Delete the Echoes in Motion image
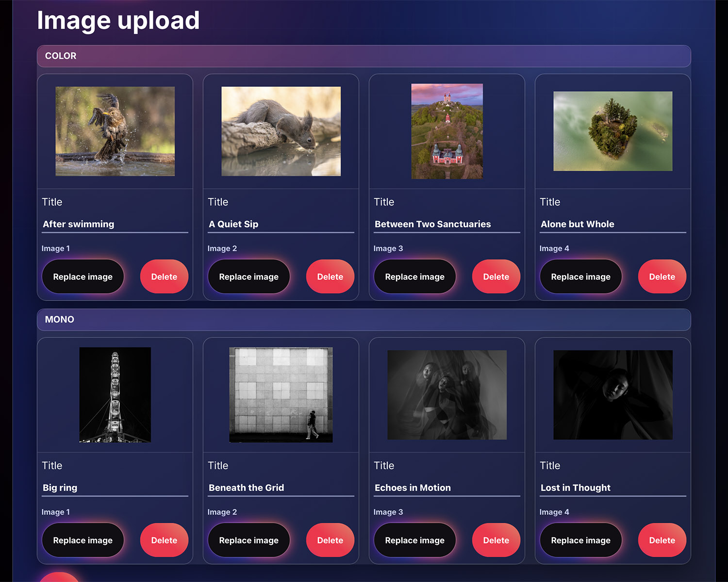Viewport: 728px width, 582px height. (x=496, y=540)
